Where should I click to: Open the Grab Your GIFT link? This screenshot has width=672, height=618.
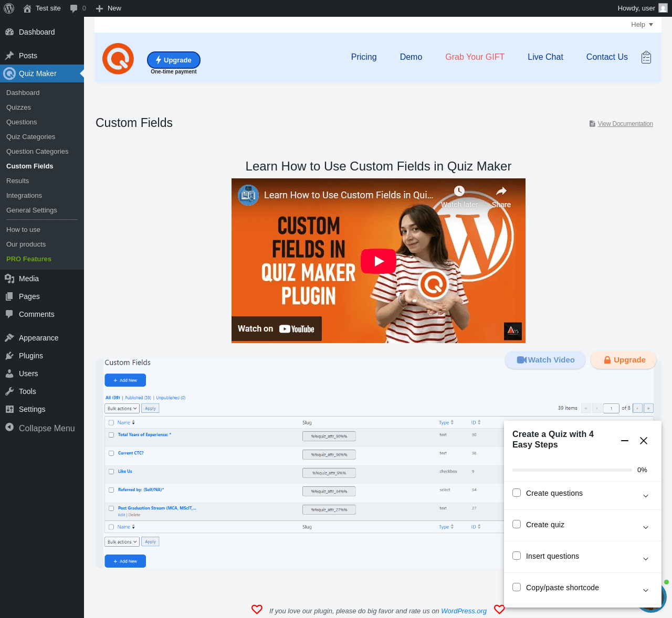click(x=475, y=57)
